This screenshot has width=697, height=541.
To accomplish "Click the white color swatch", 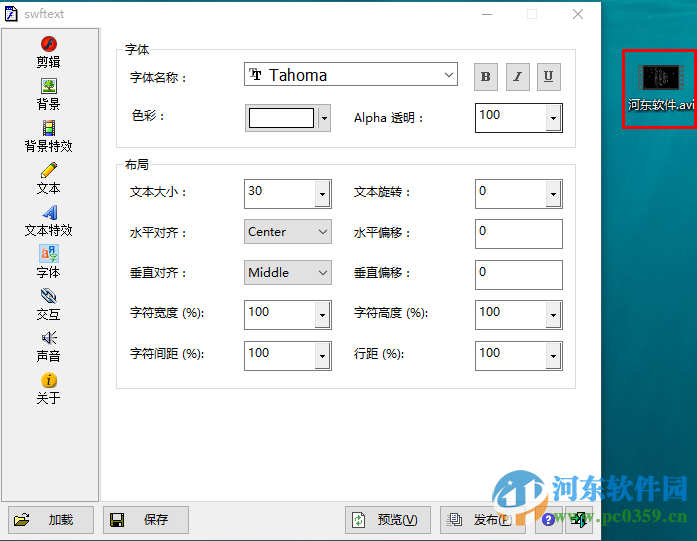I will [281, 118].
